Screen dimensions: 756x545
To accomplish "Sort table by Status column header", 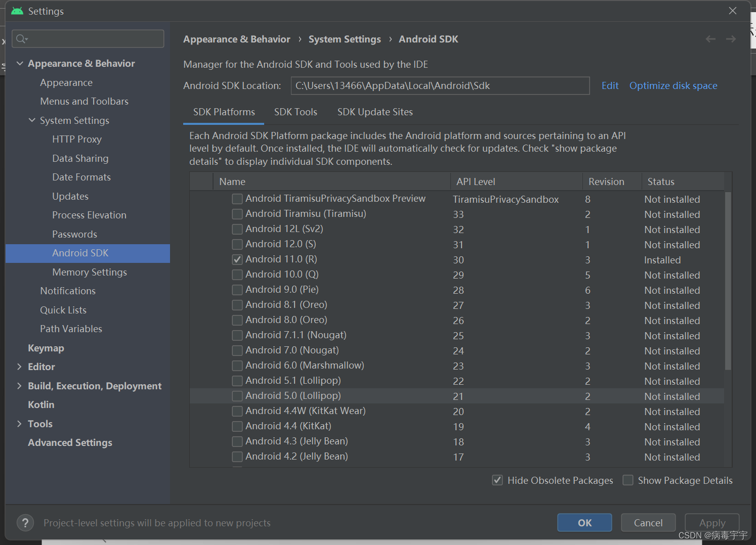I will click(683, 181).
